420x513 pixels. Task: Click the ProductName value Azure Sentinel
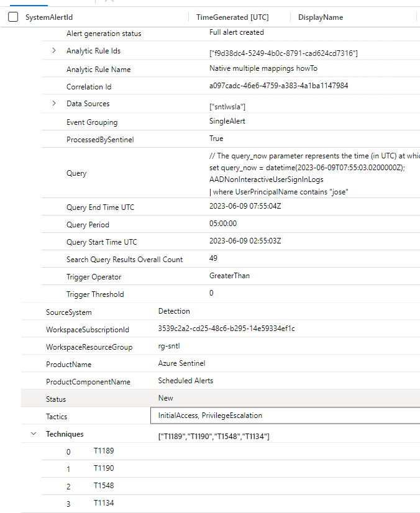pos(181,363)
